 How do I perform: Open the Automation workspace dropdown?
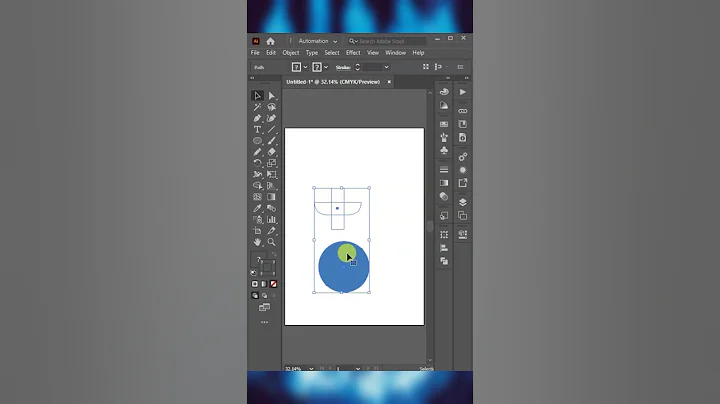(x=318, y=41)
